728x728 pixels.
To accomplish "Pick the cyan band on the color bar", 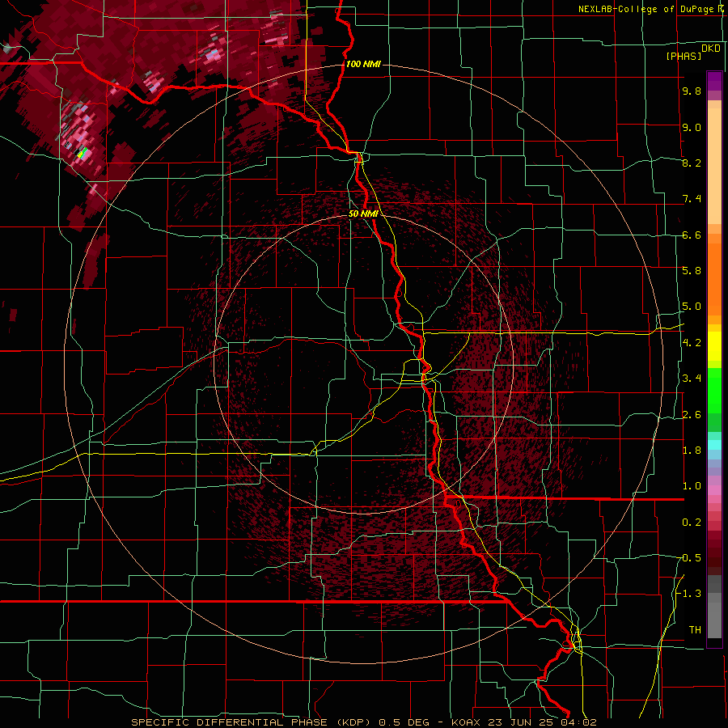I will (714, 445).
